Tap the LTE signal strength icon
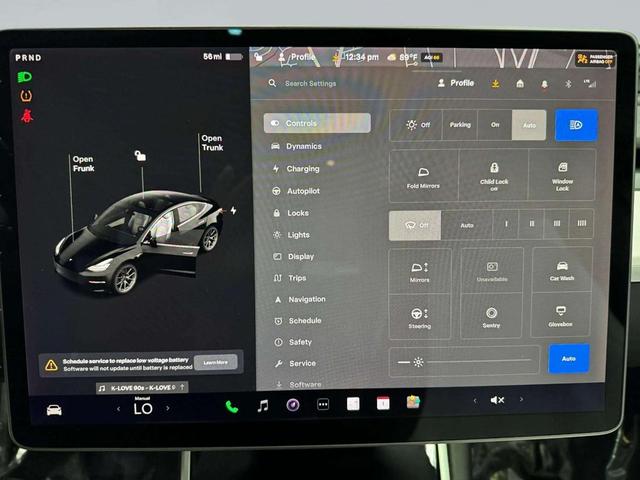 (590, 84)
